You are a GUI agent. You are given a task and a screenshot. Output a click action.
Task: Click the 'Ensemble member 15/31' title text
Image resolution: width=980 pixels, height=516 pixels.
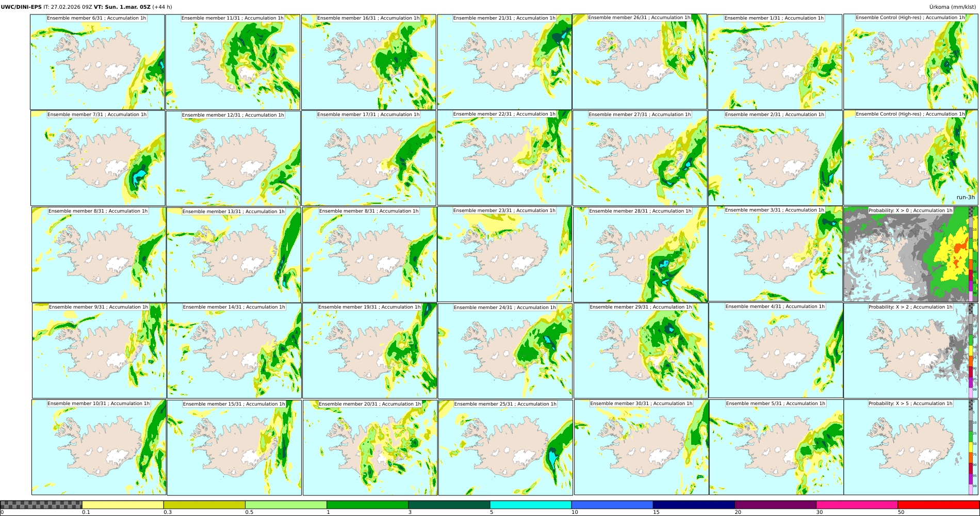(234, 404)
